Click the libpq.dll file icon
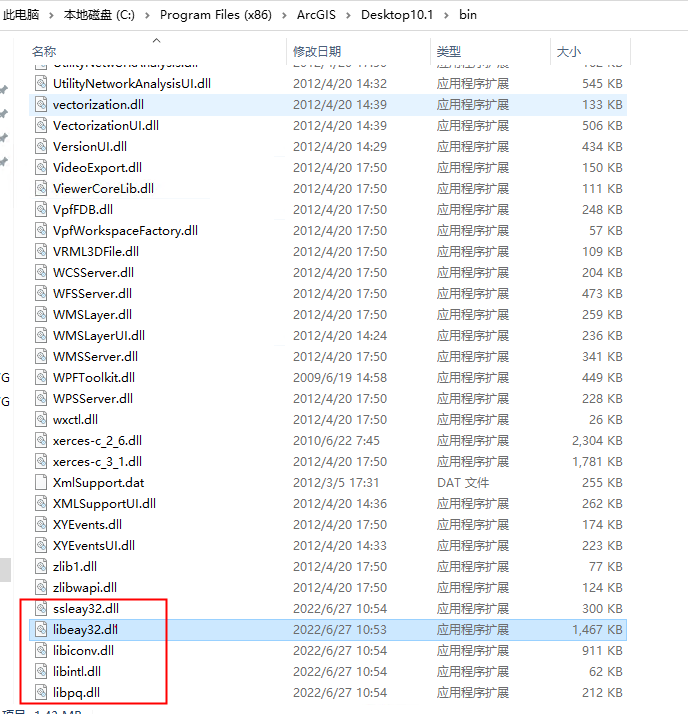 click(x=41, y=693)
